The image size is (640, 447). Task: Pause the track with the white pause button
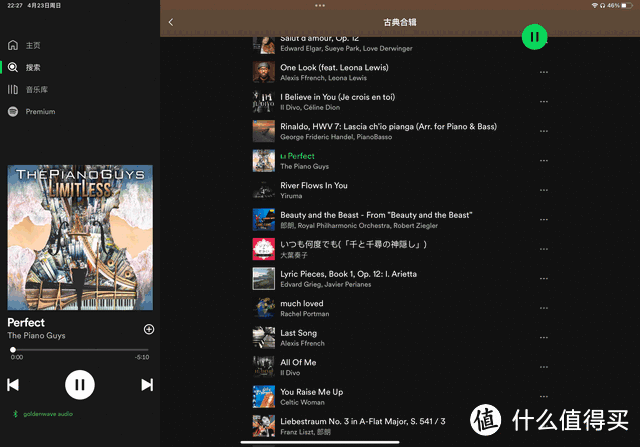coord(80,385)
